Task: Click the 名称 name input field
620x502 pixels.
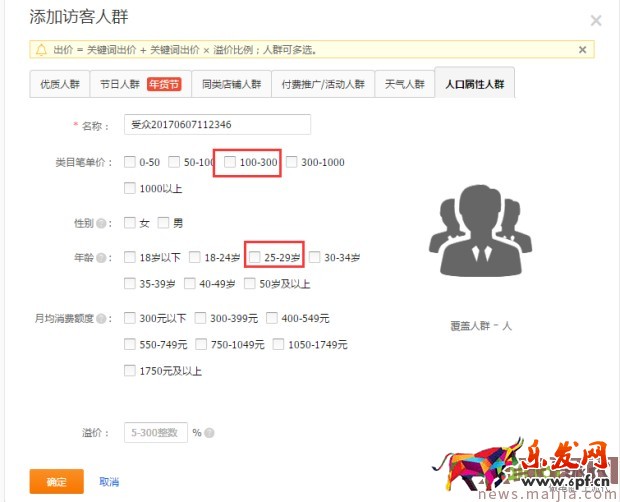Action: [218, 125]
